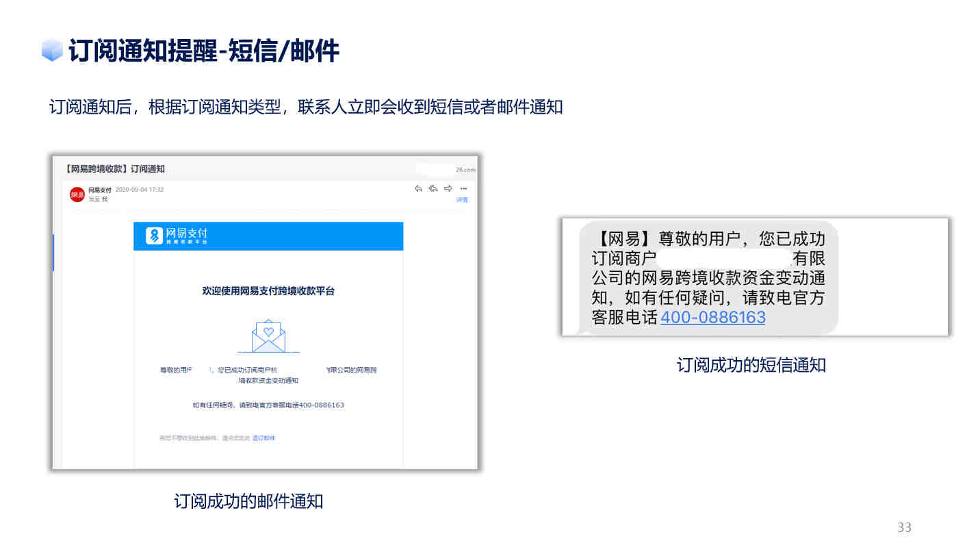Click the page number 33
980x543 pixels.
[904, 527]
